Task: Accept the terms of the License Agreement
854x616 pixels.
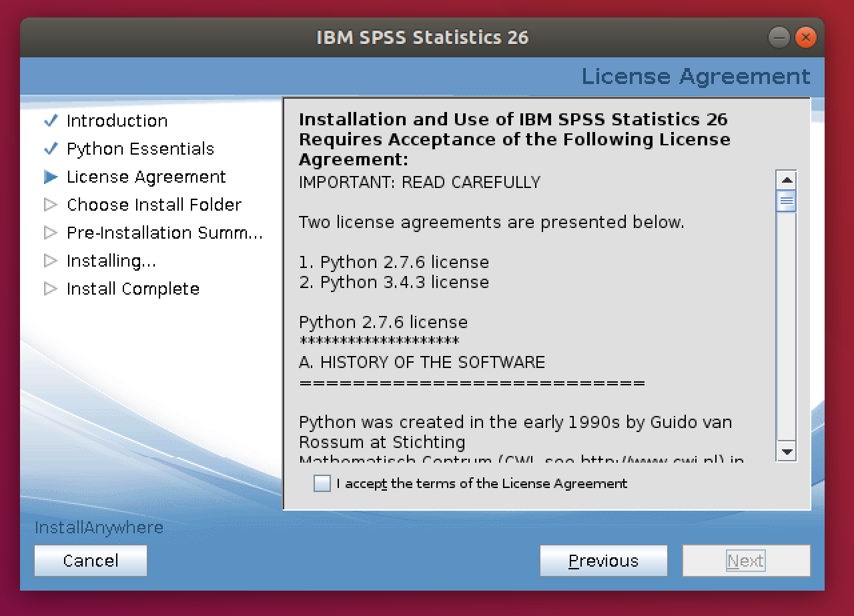Action: point(322,483)
